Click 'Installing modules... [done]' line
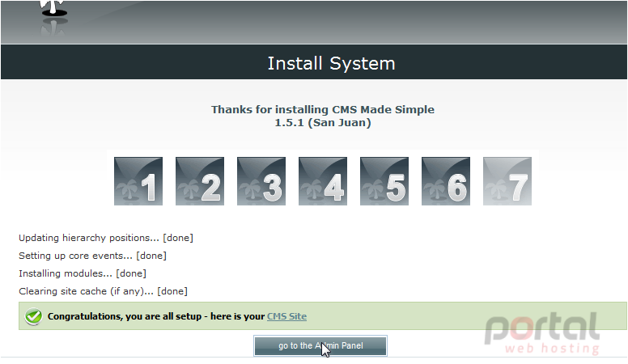 (83, 273)
